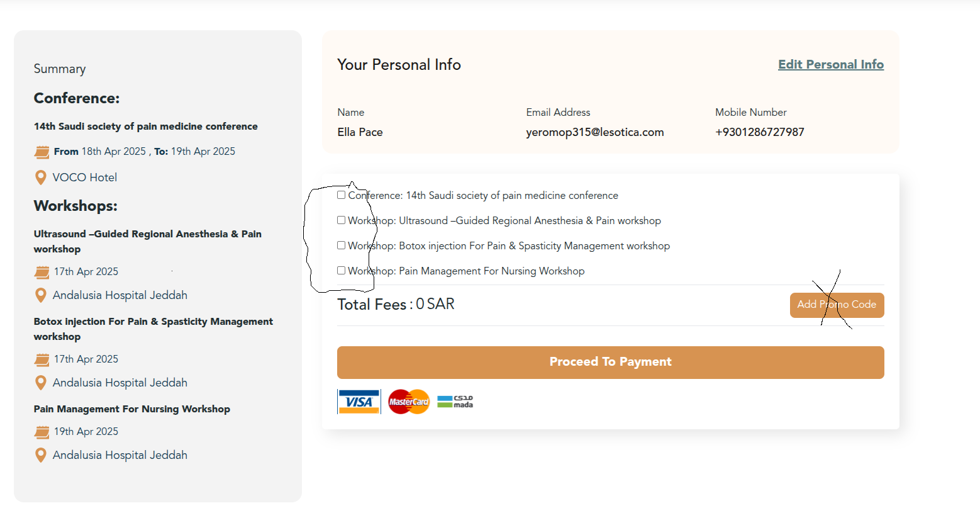Click the VISA card logo
980x508 pixels.
(x=359, y=402)
